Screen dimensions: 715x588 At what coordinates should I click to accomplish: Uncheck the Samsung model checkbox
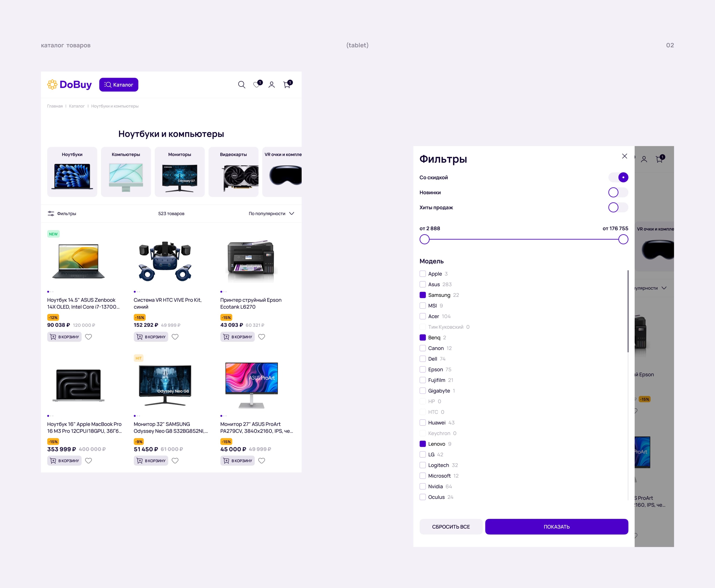pyautogui.click(x=423, y=295)
